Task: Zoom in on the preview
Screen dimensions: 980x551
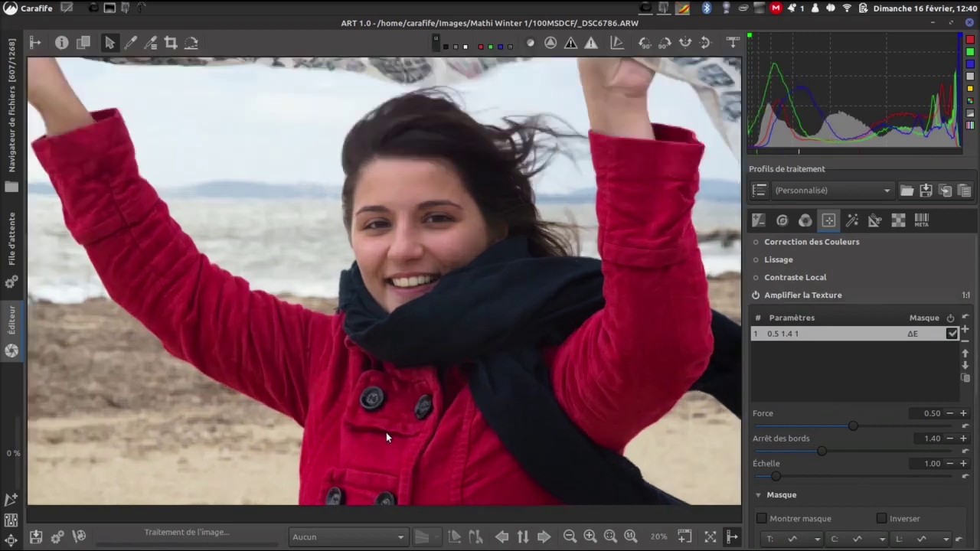Action: click(x=590, y=537)
